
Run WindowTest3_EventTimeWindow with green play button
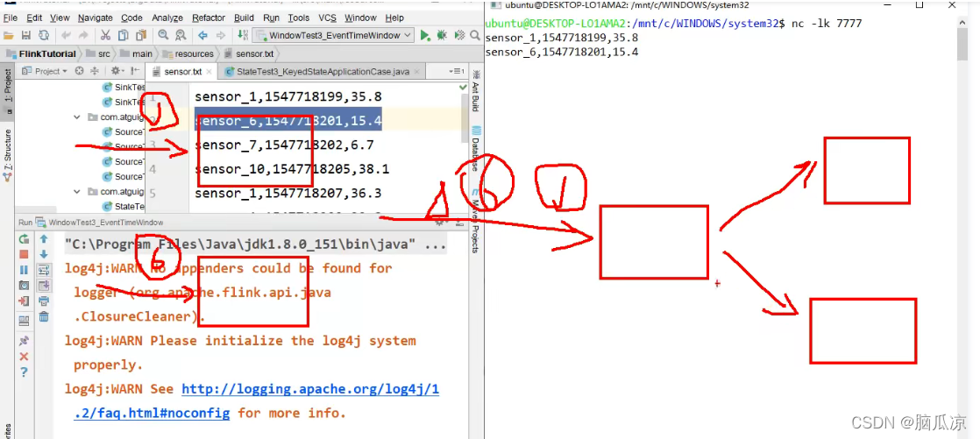tap(425, 36)
